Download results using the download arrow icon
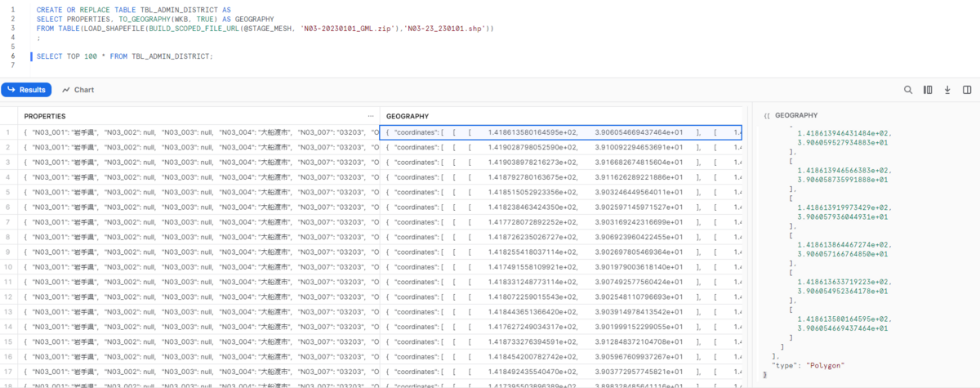 [947, 90]
